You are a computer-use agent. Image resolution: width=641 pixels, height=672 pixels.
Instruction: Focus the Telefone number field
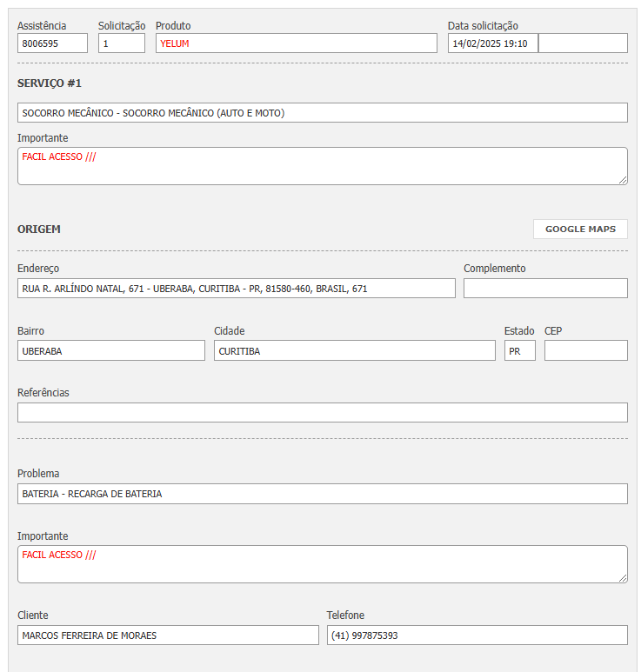pyautogui.click(x=477, y=635)
